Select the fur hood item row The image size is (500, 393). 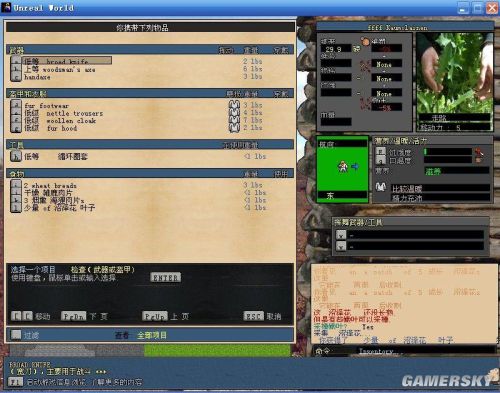51,128
